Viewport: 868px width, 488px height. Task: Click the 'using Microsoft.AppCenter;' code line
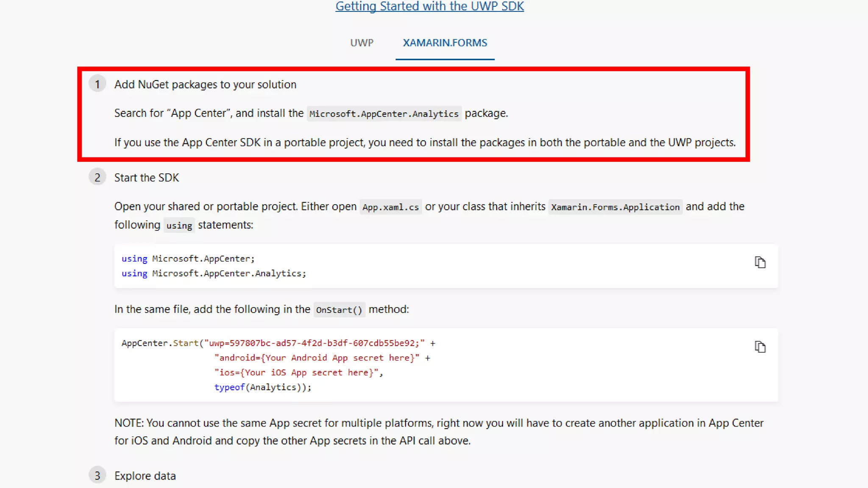click(188, 259)
